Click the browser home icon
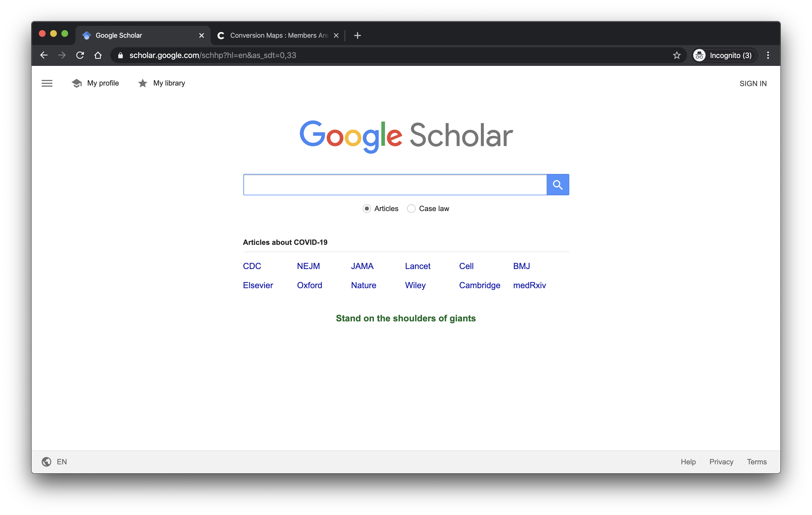This screenshot has width=812, height=515. (x=98, y=55)
